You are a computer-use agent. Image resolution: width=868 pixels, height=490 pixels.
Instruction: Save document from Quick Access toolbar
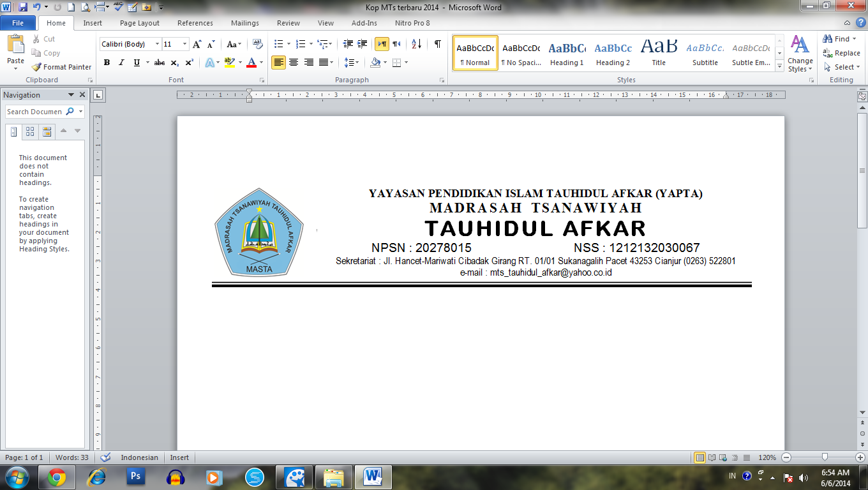point(23,8)
